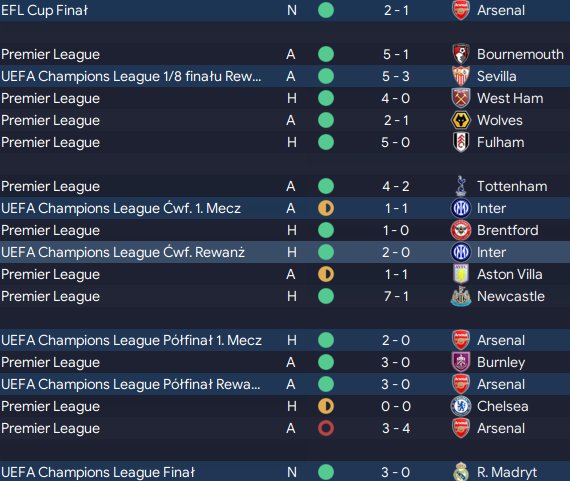The height and width of the screenshot is (481, 570).
Task: Open the 3 - 0 Champions League Finał score
Action: (x=396, y=472)
